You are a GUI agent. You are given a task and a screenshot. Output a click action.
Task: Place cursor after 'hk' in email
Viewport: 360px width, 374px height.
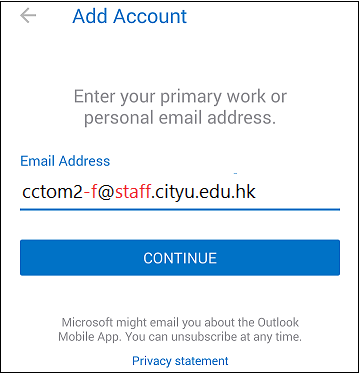click(257, 192)
